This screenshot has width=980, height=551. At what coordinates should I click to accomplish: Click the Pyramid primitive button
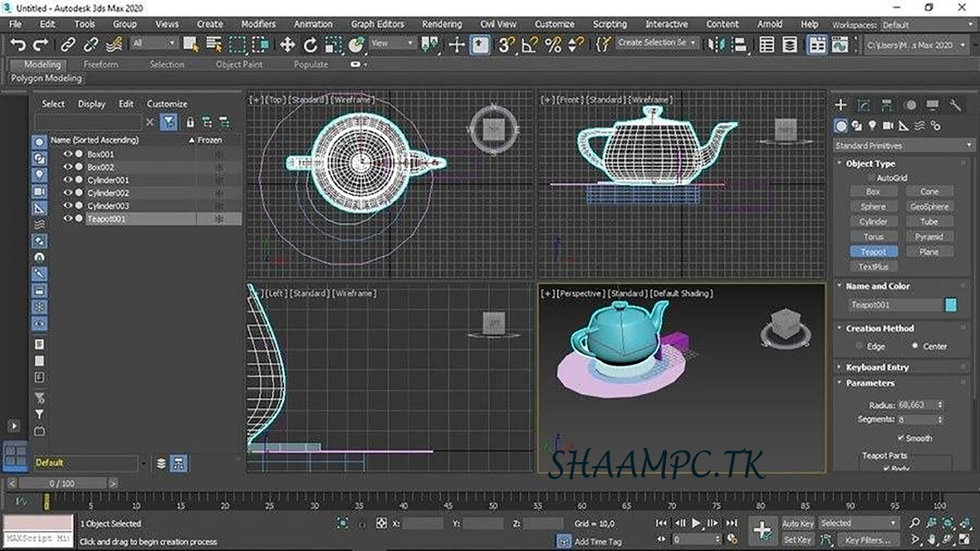[x=929, y=237]
